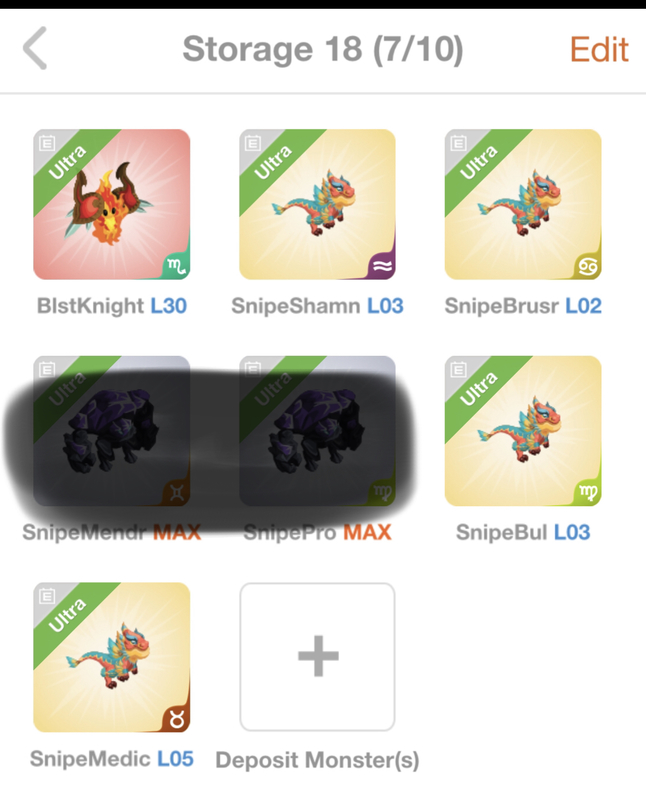Tap the Aquarius sign on SnipeShamn card

point(382,265)
